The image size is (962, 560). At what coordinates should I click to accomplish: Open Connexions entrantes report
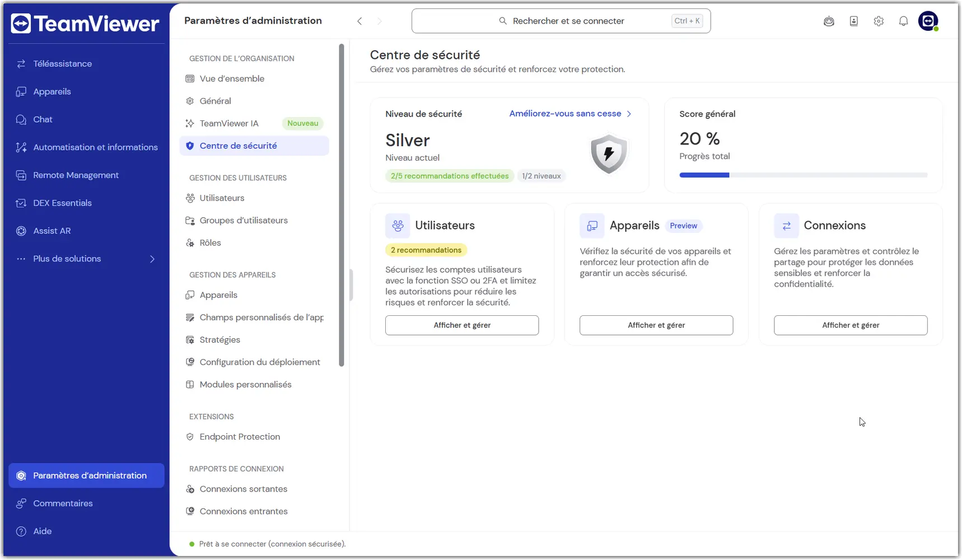point(254,511)
